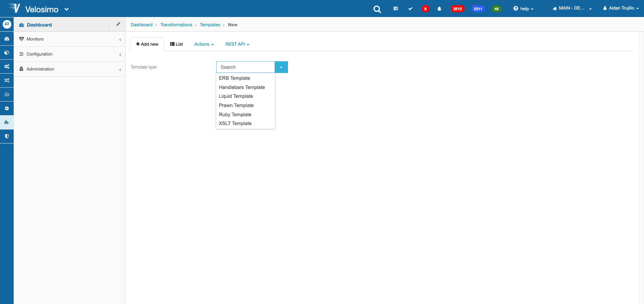Open the MAIN - DE... tenant dropdown
644x304 pixels.
(x=572, y=8)
